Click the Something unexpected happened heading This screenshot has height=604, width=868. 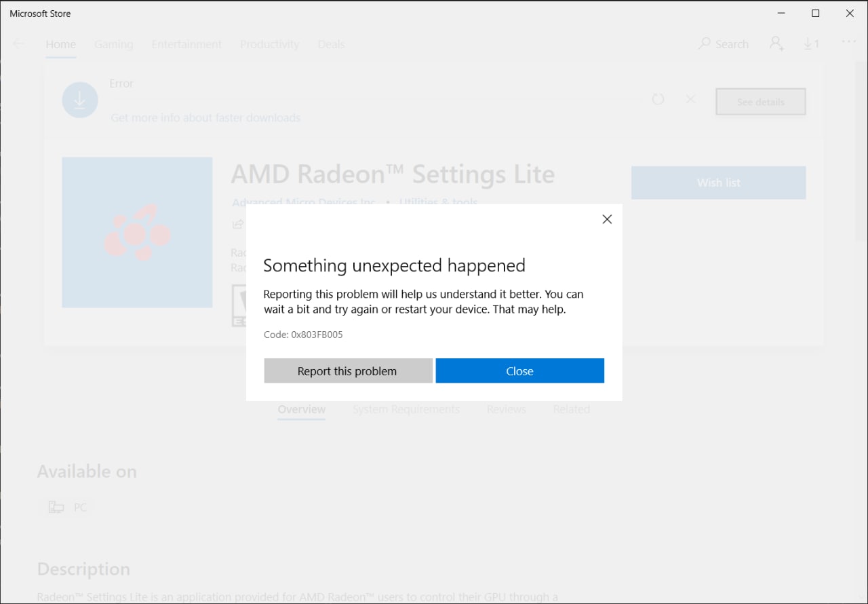394,265
